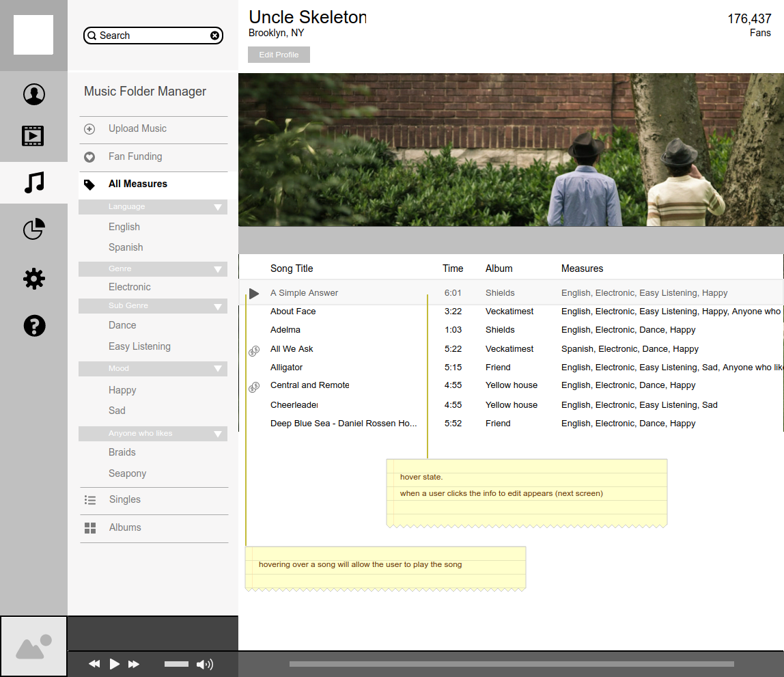Screen dimensions: 784x677
Task: Skip back with the rewind button
Action: click(x=94, y=664)
